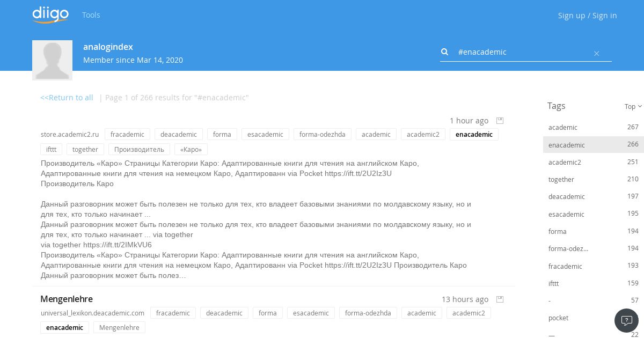Click forma-odezhda tag on first bookmark
This screenshot has height=338, width=644.
(323, 134)
